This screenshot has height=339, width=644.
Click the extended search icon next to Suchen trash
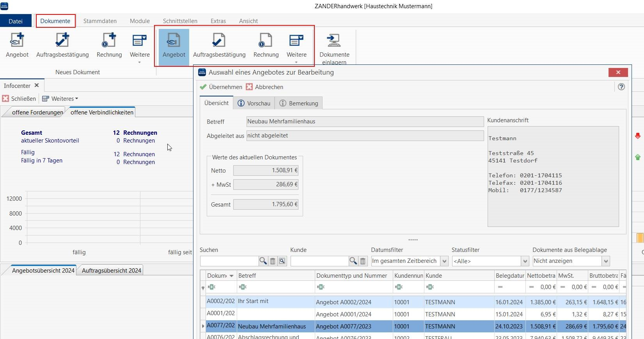(x=282, y=261)
